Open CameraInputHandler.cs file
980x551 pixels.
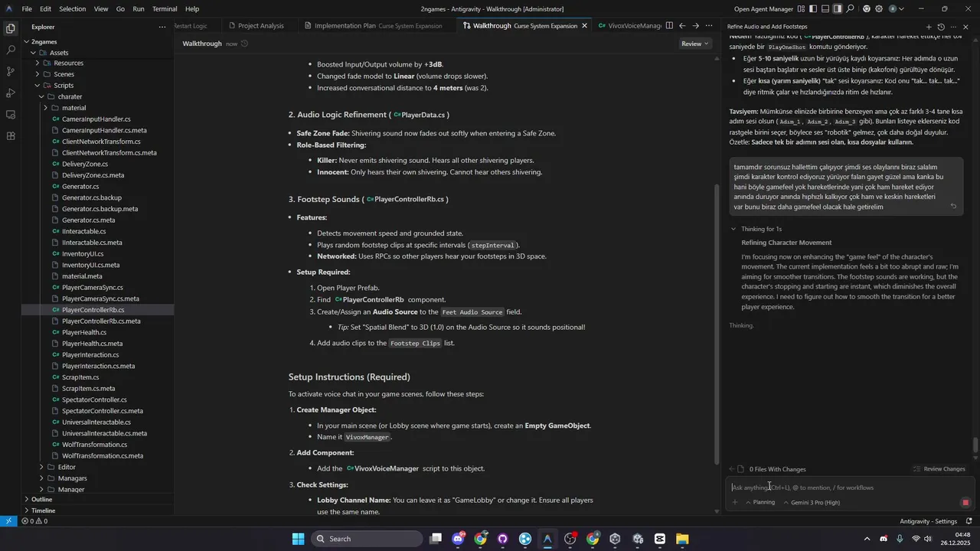coord(96,119)
